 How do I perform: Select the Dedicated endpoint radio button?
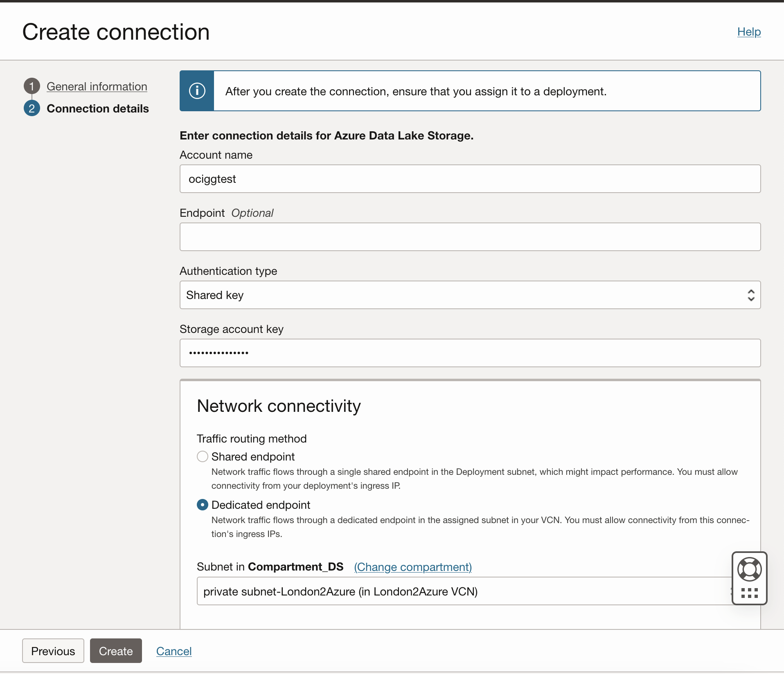pos(202,505)
